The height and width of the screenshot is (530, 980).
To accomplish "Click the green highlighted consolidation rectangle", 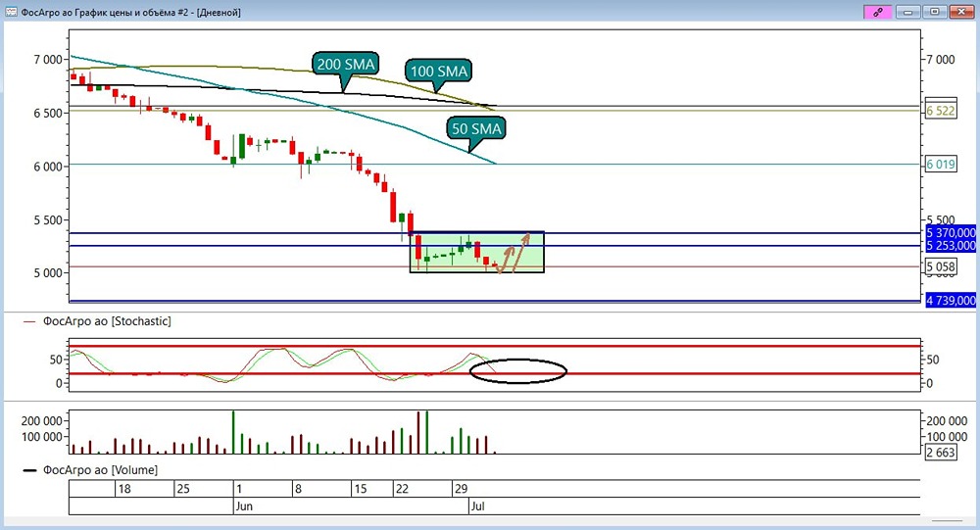I will [477, 252].
